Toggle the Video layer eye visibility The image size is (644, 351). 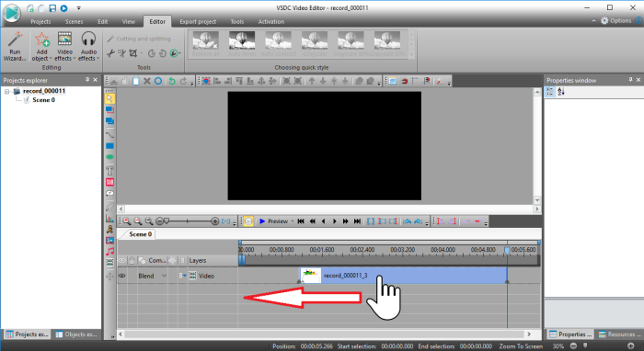coord(122,276)
